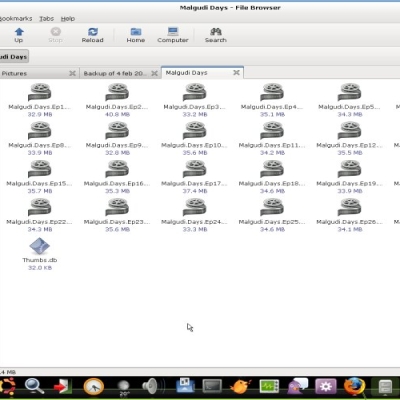Click the 34.1 MB size label
This screenshot has width=400, height=400.
349,229
